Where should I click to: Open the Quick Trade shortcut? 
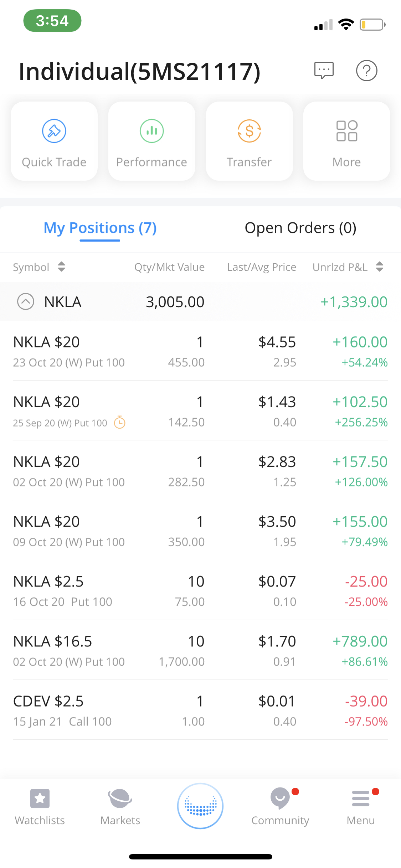click(x=54, y=141)
